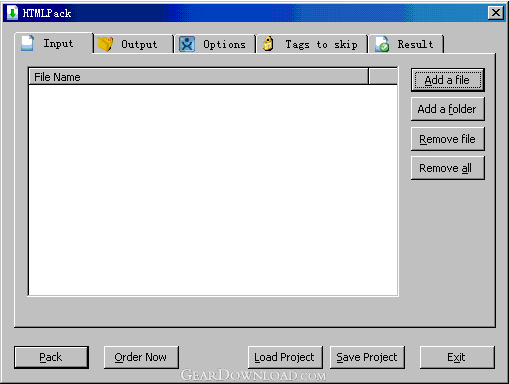Click the Result tab document icon
The image size is (509, 384).
[382, 44]
